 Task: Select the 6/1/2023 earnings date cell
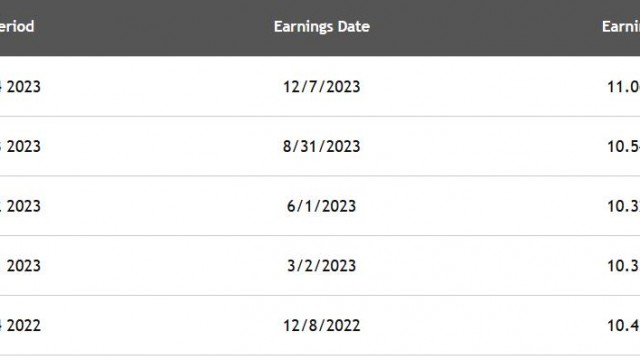(322, 206)
